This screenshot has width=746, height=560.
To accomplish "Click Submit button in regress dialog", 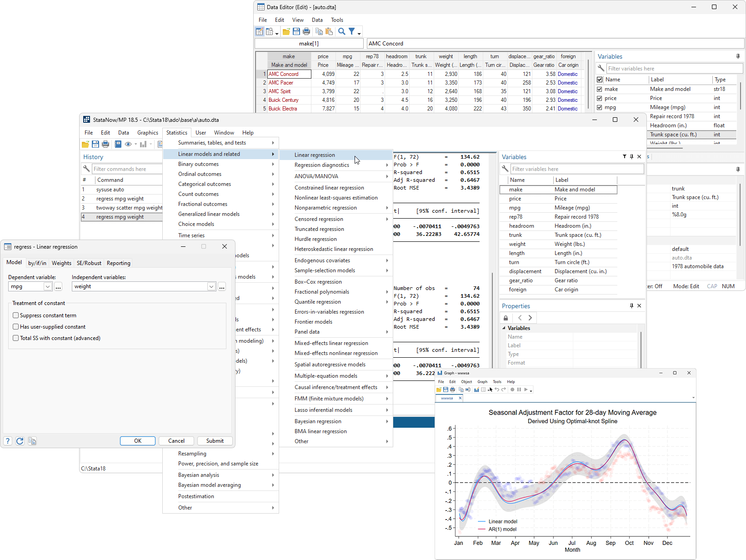I will pos(215,441).
